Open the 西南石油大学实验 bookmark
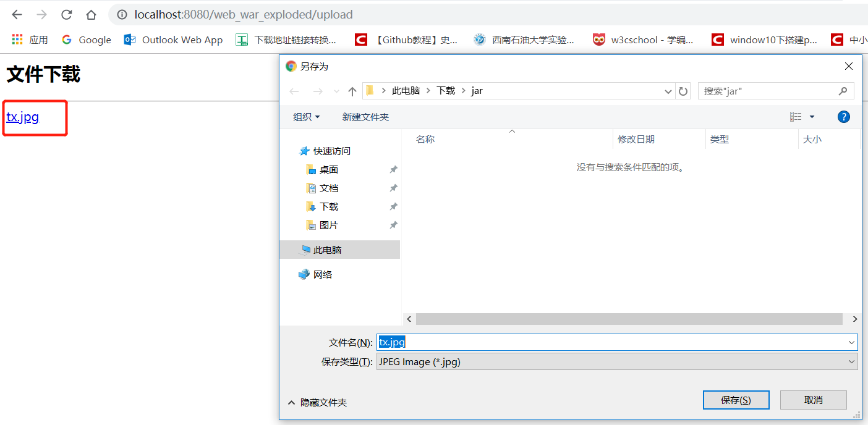 (x=524, y=40)
